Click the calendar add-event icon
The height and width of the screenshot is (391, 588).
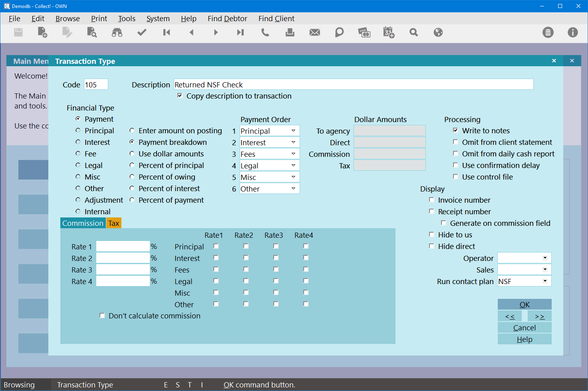click(389, 32)
